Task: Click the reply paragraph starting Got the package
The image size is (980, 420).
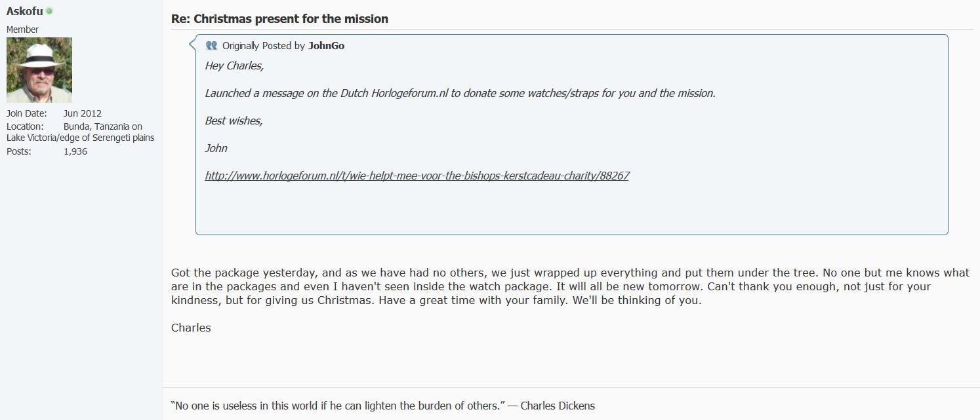Action: point(570,287)
